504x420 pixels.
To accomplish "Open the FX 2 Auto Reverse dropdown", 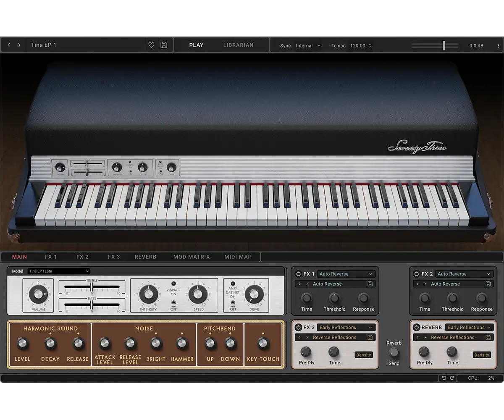I will 464,274.
